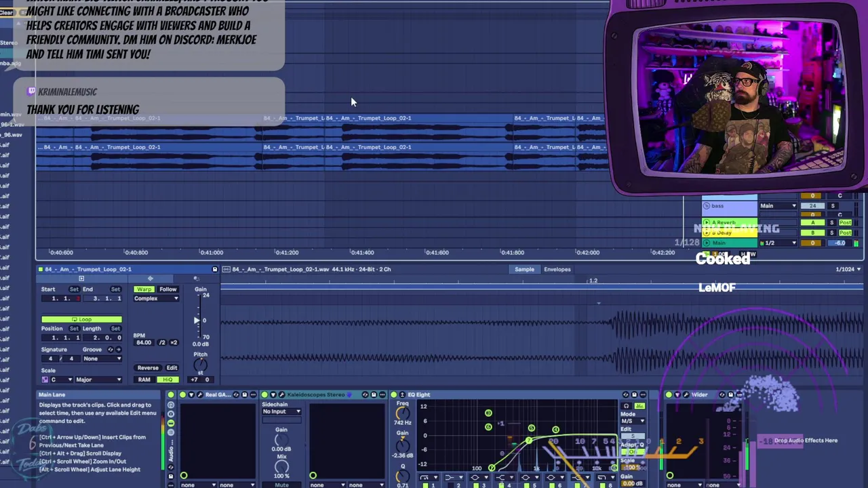Toggle the clip Loop switch
The height and width of the screenshot is (488, 868).
pos(81,319)
